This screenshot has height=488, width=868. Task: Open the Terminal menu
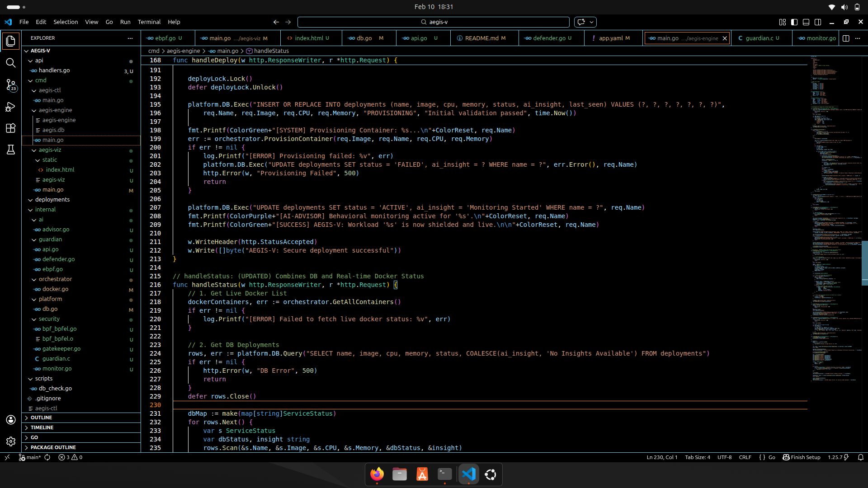[x=149, y=22]
